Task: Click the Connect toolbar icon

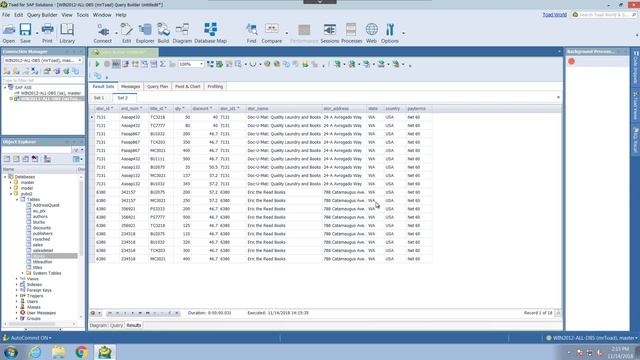Action: coord(102,33)
